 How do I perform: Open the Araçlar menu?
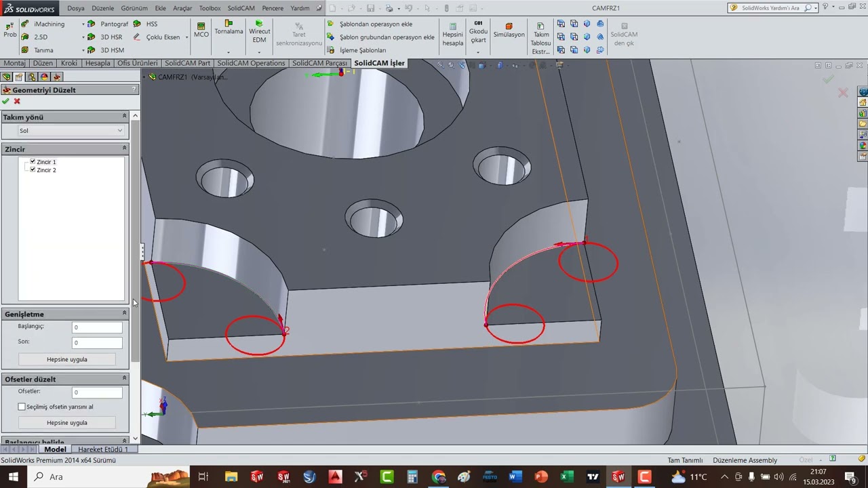pos(182,8)
